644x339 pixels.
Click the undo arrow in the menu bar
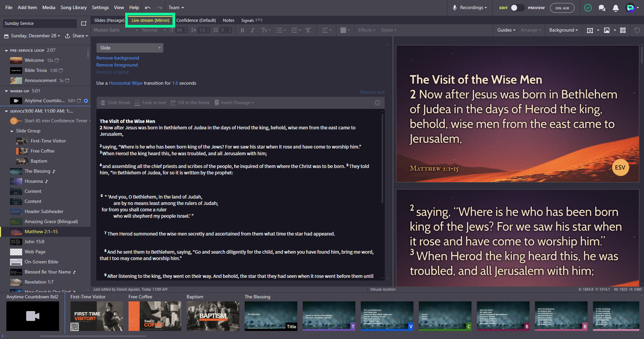(148, 7)
